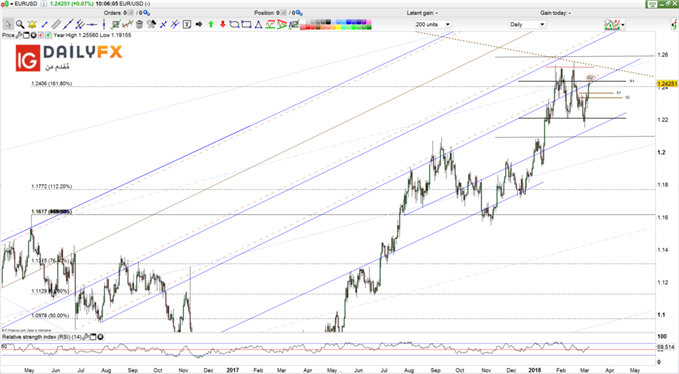
Task: Add a red down arrow marker
Action: [223, 24]
